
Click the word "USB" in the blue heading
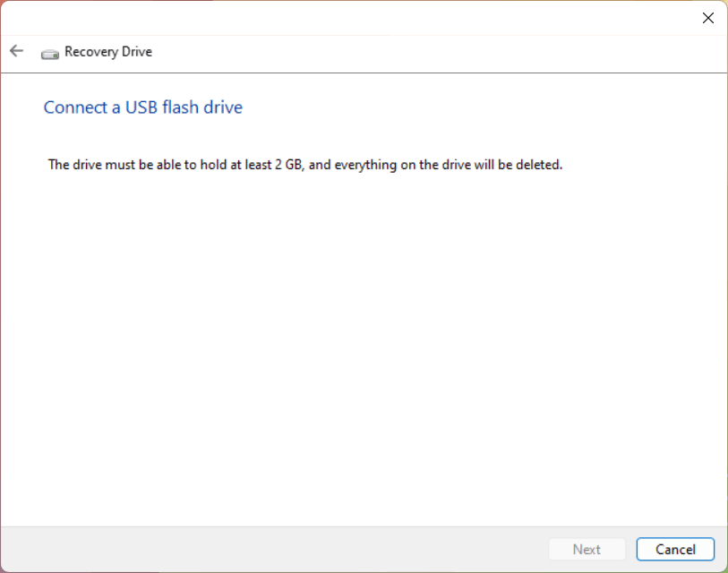point(141,107)
